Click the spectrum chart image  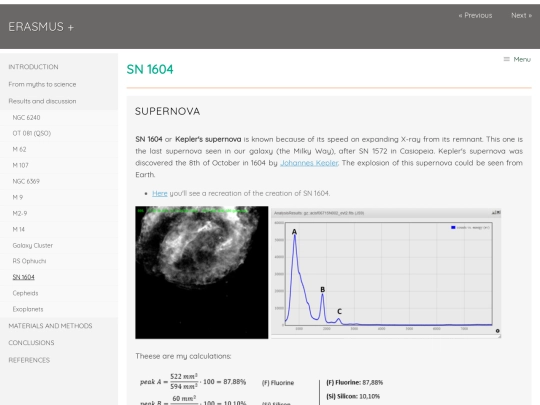[386, 272]
